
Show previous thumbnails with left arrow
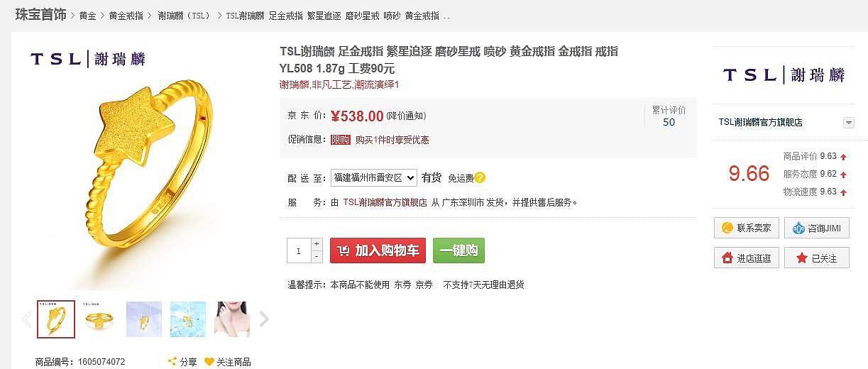[x=27, y=319]
